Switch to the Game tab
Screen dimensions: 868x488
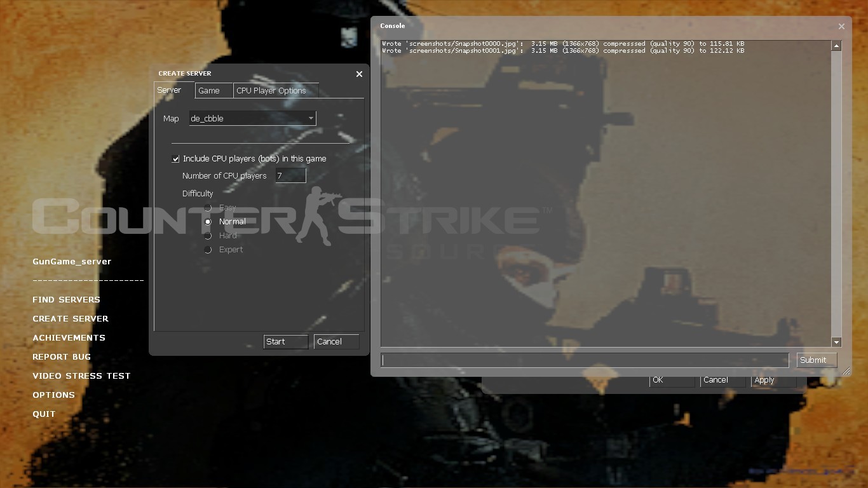pos(214,90)
